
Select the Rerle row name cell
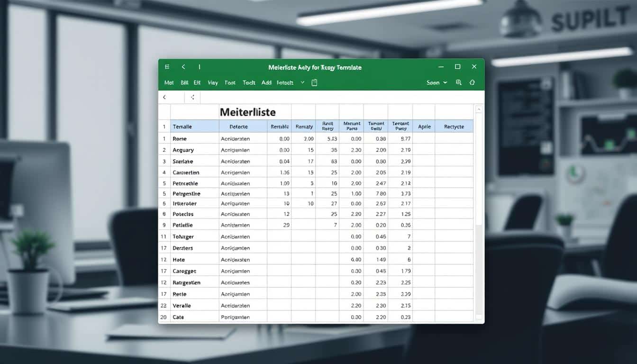click(x=194, y=294)
